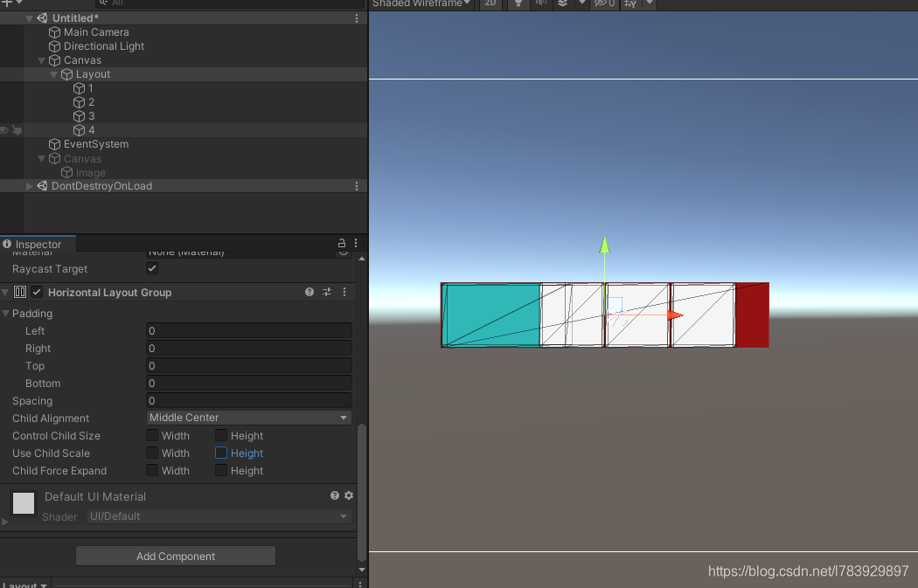Collapse the greyed-out Canvas tree arrow
This screenshot has height=588, width=918.
42,159
